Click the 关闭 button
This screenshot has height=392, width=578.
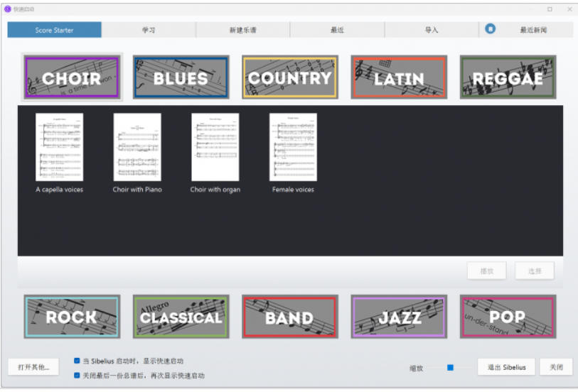click(556, 367)
